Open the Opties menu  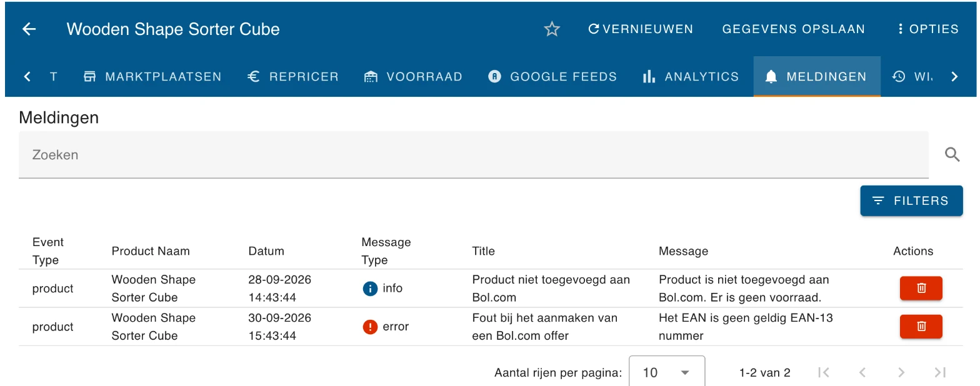tap(927, 29)
